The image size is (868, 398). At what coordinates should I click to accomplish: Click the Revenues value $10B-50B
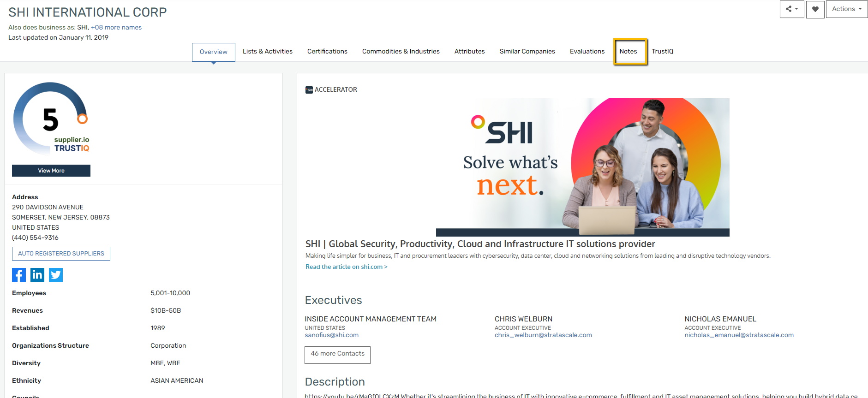[166, 311]
